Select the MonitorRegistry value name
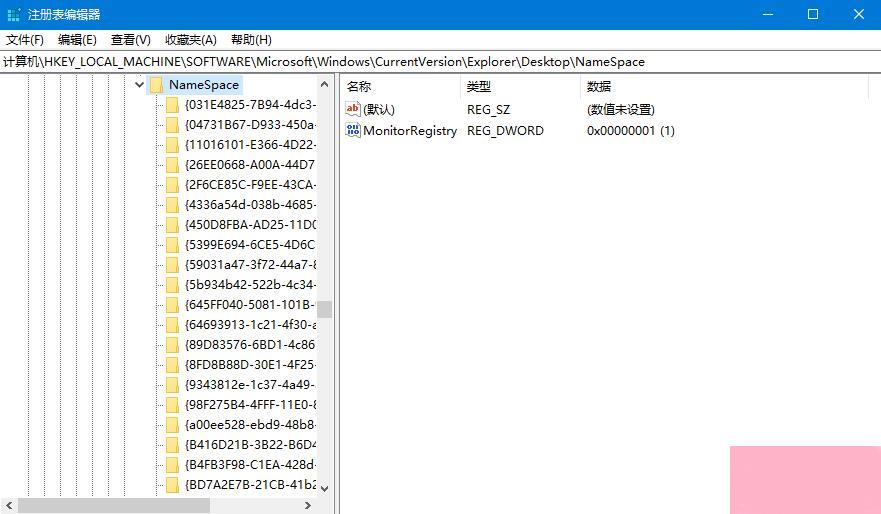Image resolution: width=881 pixels, height=514 pixels. click(x=410, y=130)
